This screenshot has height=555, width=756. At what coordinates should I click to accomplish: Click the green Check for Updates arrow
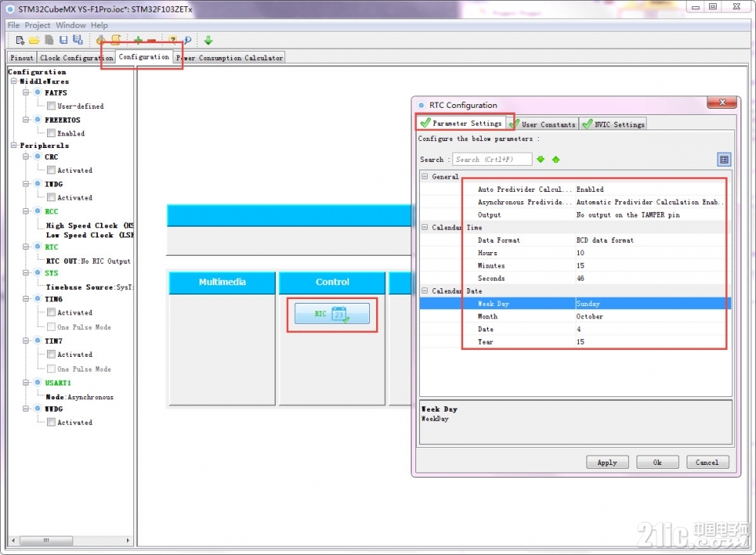208,40
